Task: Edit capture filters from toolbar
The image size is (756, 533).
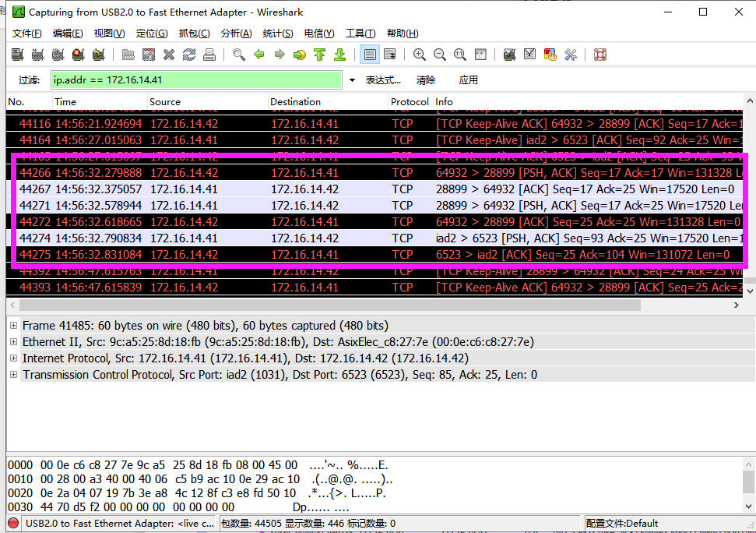Action: (x=509, y=55)
